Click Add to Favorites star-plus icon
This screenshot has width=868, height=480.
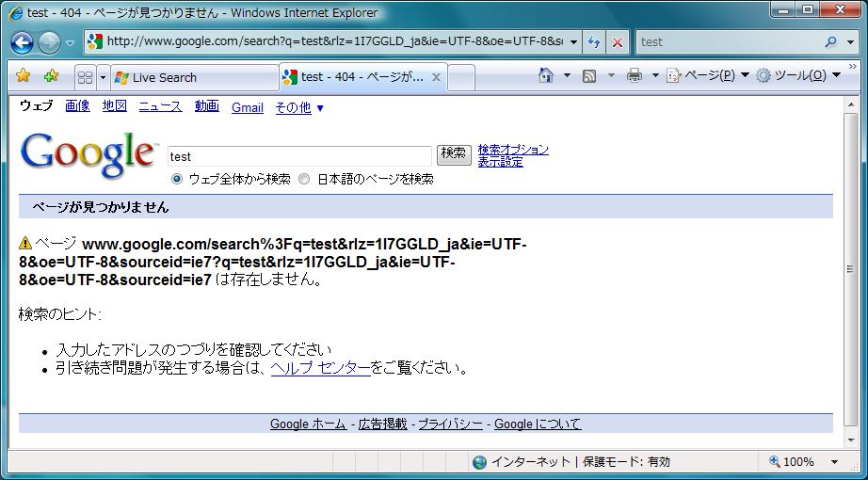coord(52,76)
